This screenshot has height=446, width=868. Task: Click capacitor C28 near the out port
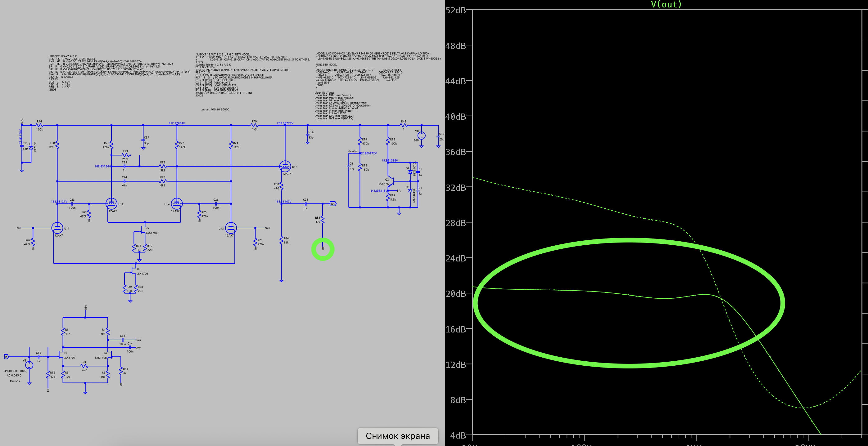click(x=305, y=204)
